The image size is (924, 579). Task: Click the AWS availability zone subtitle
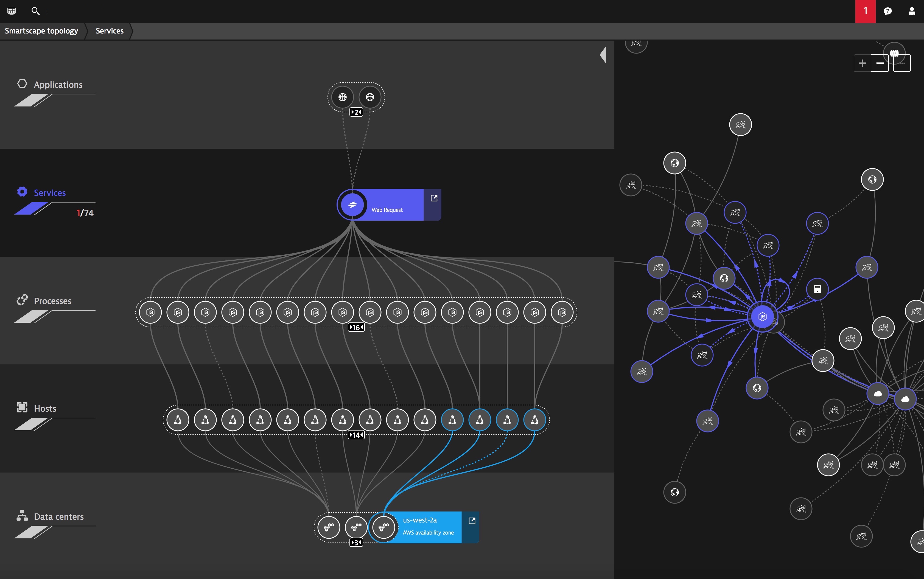click(x=428, y=533)
